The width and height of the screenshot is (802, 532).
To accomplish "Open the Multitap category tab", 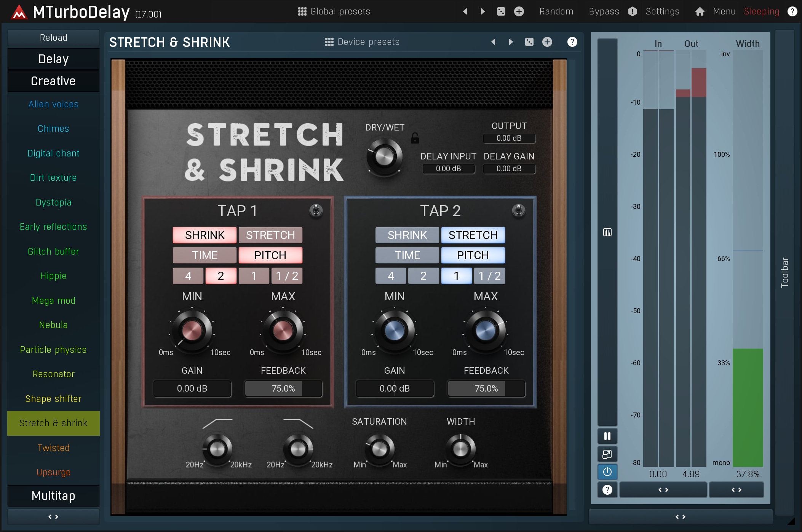I will [x=53, y=496].
